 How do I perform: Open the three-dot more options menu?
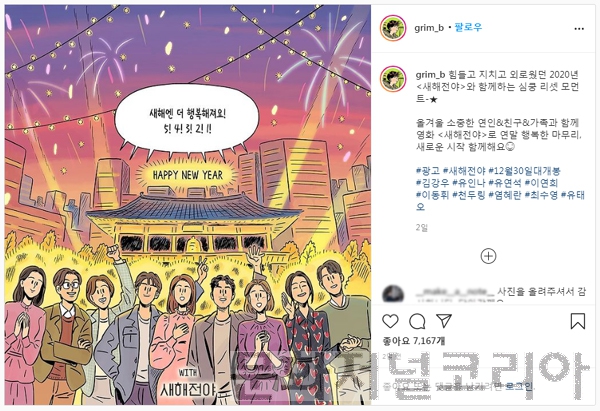coord(579,29)
